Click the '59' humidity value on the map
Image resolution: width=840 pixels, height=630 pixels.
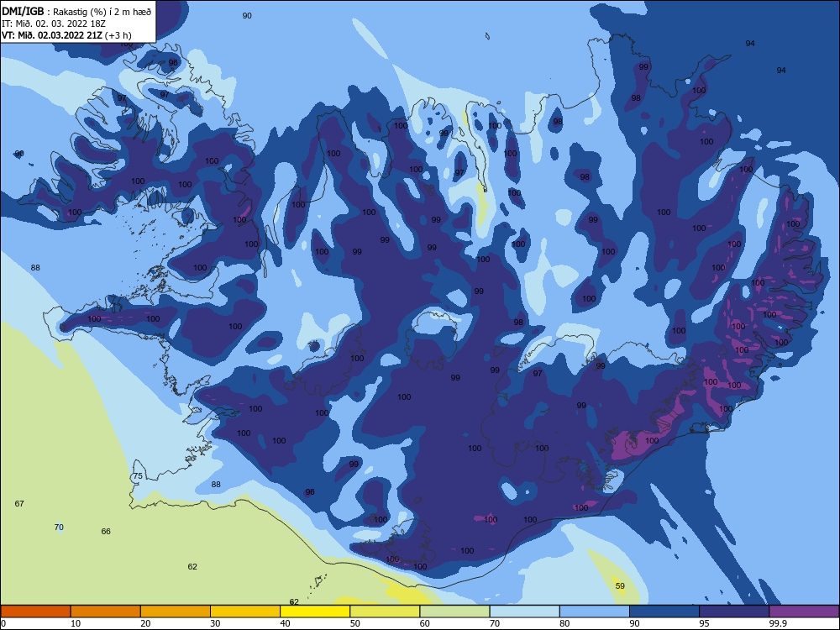coord(620,586)
